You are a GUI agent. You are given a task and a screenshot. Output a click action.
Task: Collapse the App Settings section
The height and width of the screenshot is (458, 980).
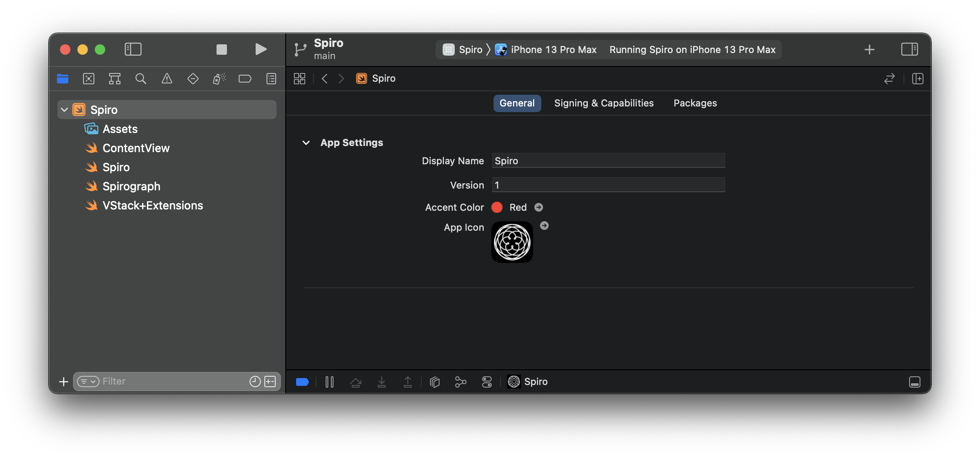pos(306,143)
